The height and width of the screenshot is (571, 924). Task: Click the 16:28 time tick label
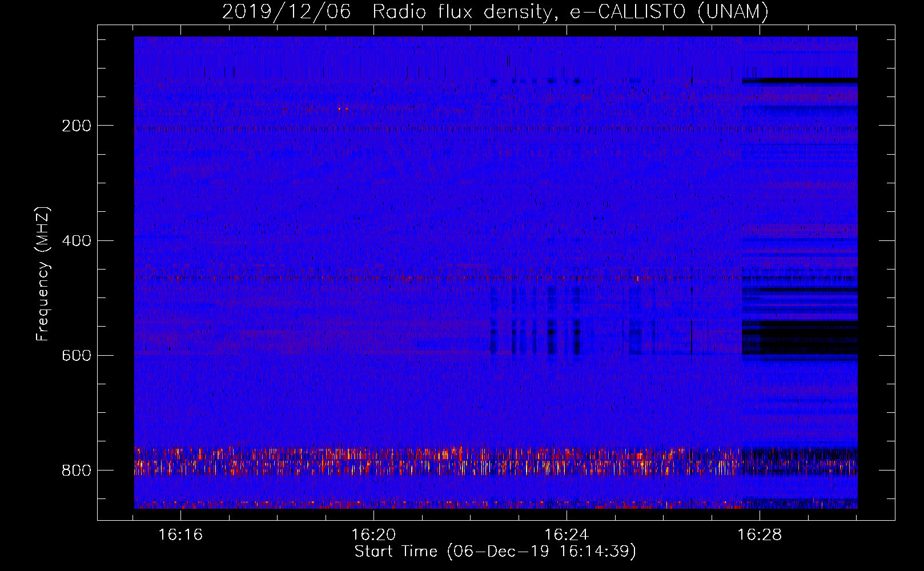tap(760, 535)
